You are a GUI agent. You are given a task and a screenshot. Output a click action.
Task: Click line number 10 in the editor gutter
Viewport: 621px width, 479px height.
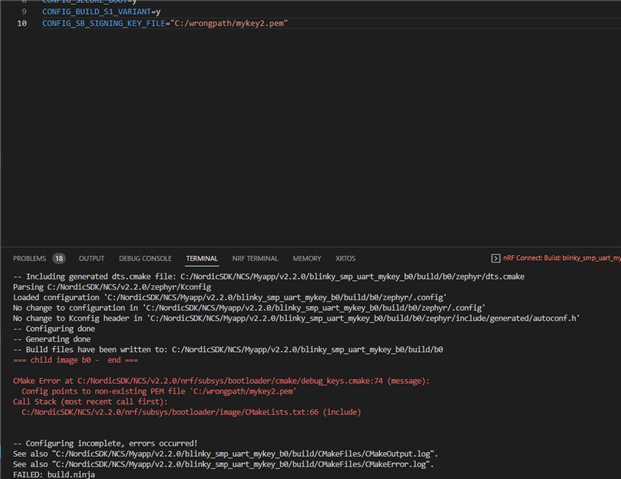22,23
